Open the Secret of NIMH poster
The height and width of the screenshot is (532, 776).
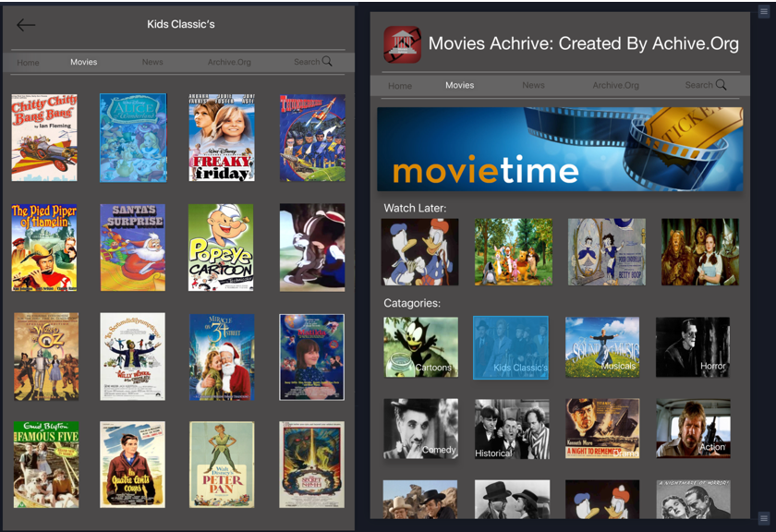(312, 465)
